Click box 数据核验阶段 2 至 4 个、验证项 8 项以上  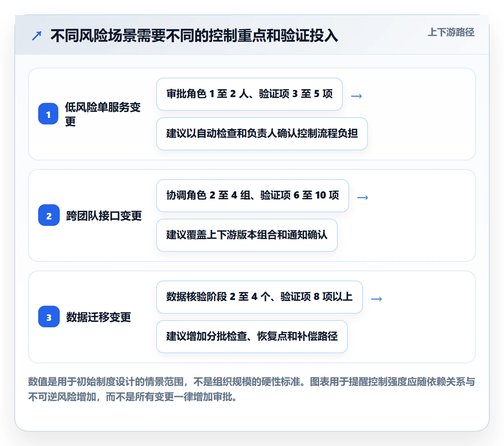[x=260, y=297]
